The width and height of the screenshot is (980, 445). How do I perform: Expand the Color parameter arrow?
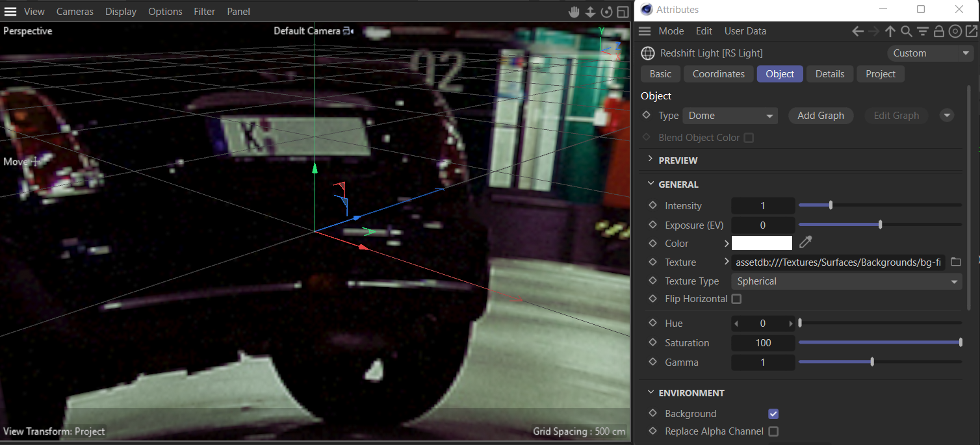pos(727,244)
